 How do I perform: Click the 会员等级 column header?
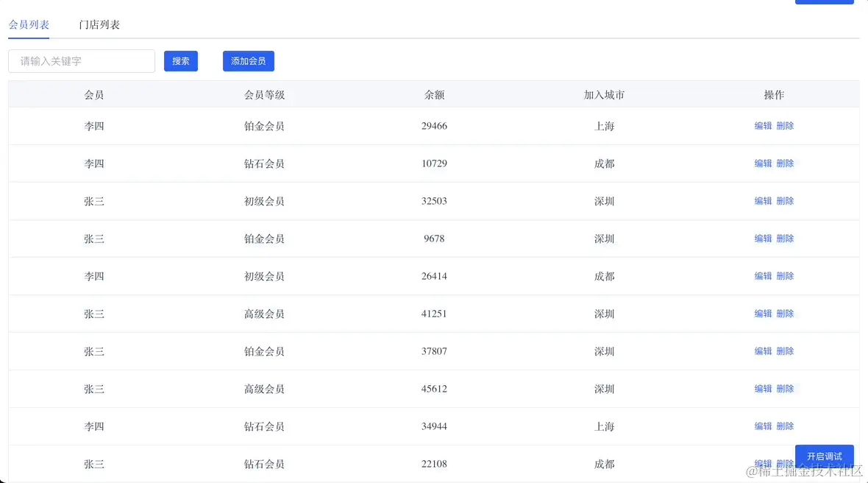click(x=264, y=95)
